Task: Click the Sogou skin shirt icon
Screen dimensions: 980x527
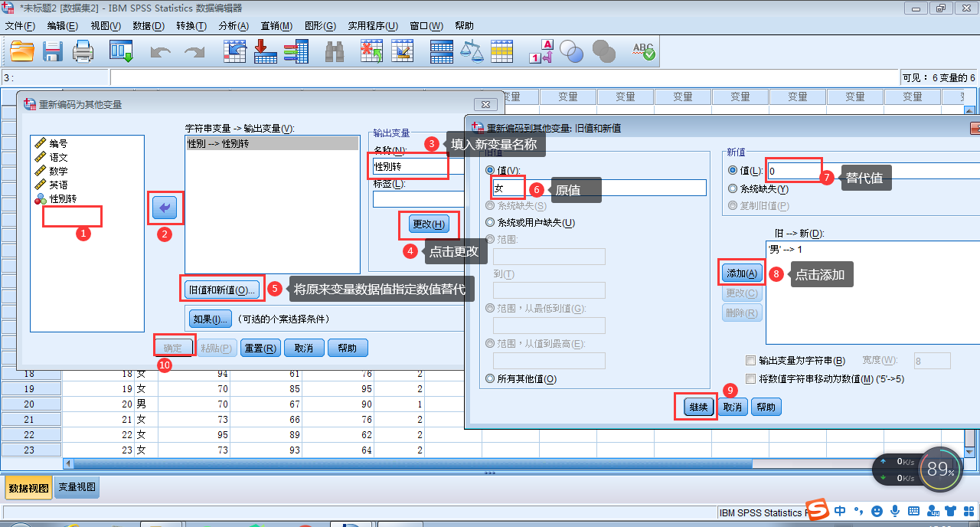Action: [x=952, y=512]
